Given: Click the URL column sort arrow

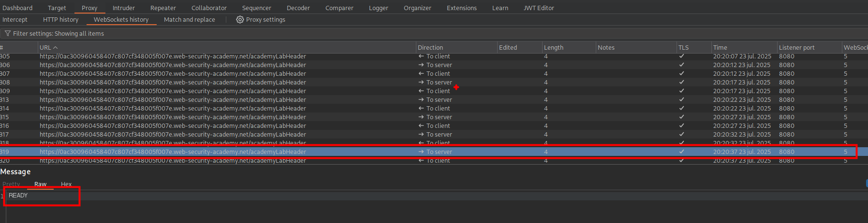Looking at the screenshot, I should pos(55,48).
